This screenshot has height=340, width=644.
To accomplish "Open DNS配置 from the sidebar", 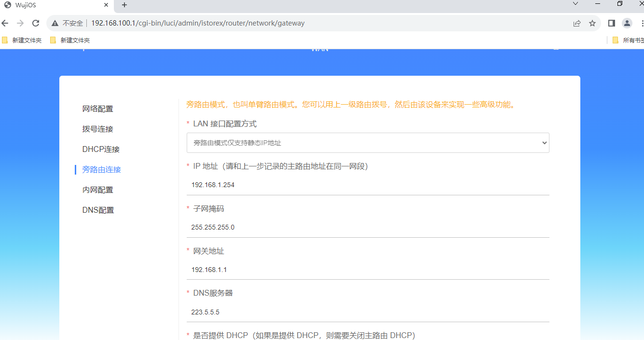I will point(98,210).
